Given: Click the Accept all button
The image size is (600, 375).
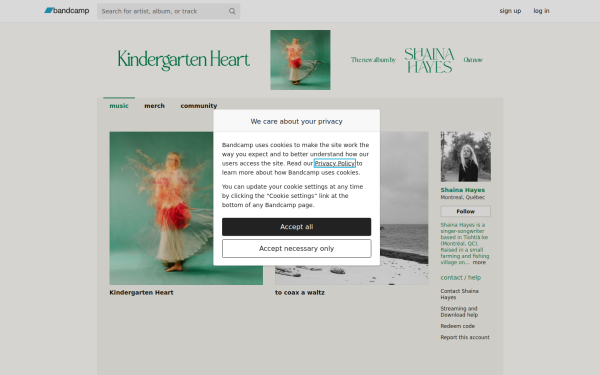Looking at the screenshot, I should pos(296,227).
